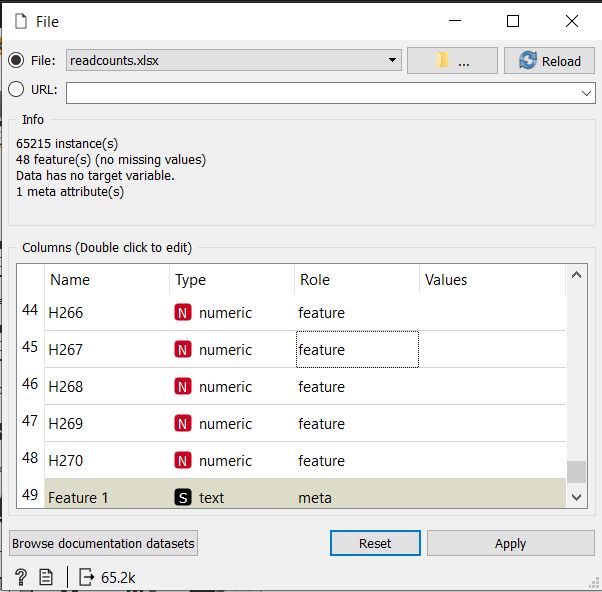Click the numeric N icon for H267
The width and height of the screenshot is (602, 592).
(183, 350)
